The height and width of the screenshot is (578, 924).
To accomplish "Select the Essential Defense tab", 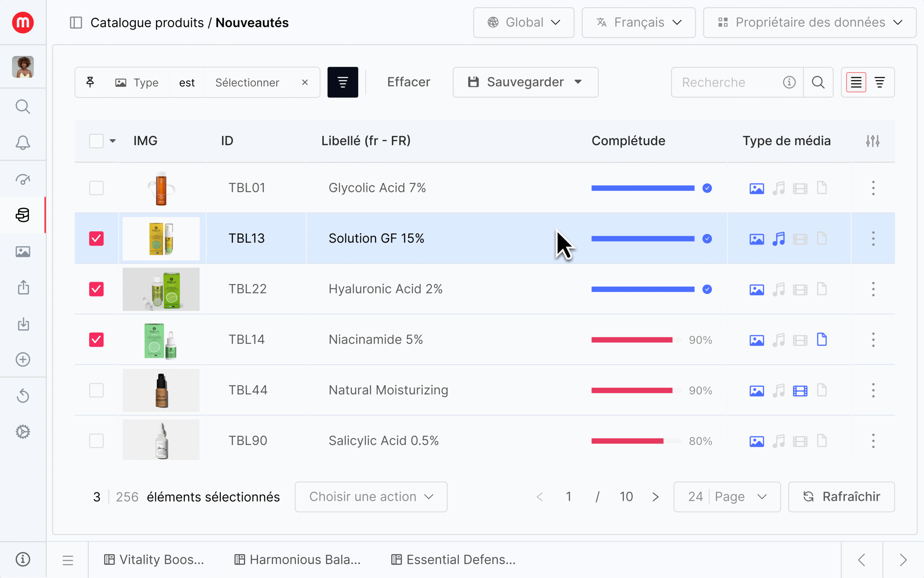I will pyautogui.click(x=453, y=559).
